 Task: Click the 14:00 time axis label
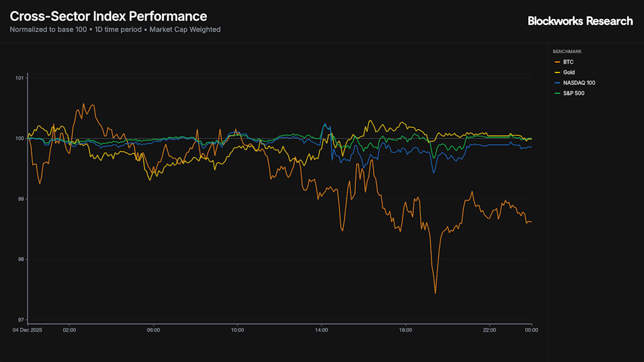[321, 329]
